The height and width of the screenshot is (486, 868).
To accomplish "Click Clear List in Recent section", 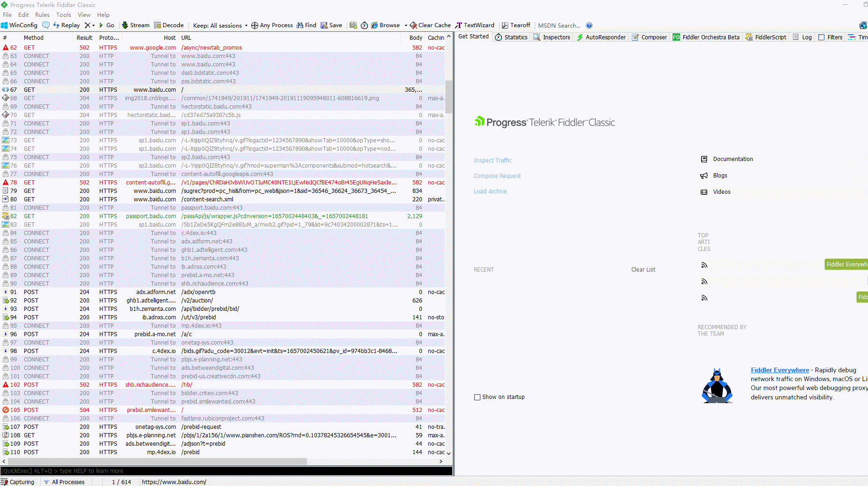I will pyautogui.click(x=643, y=269).
